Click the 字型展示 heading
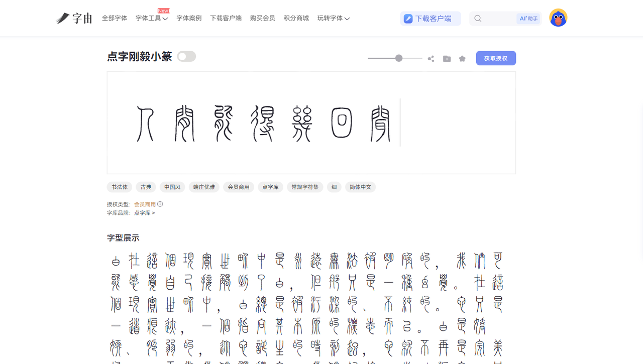 (x=123, y=238)
